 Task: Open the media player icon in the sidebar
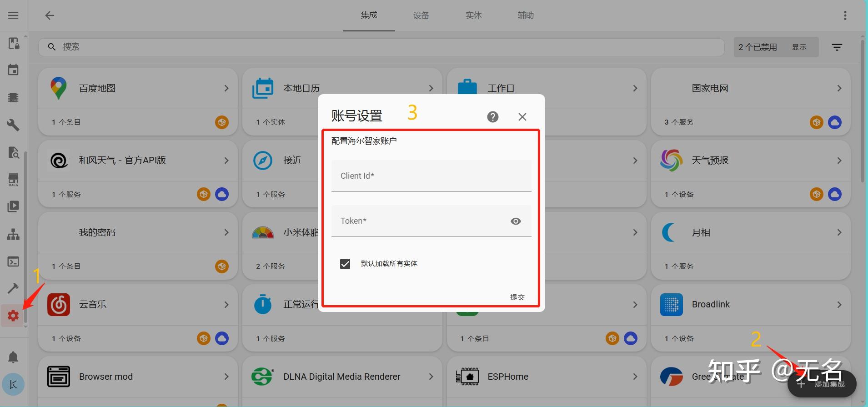pyautogui.click(x=13, y=206)
